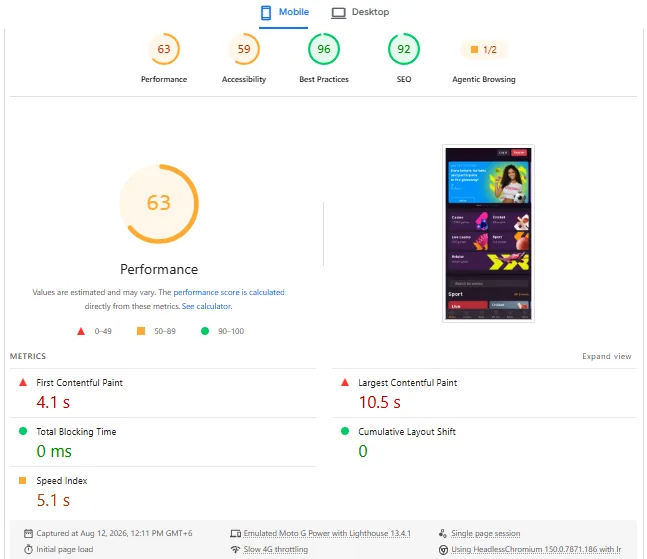Click the Largest Contentful Paint red triangle icon

pyautogui.click(x=345, y=382)
